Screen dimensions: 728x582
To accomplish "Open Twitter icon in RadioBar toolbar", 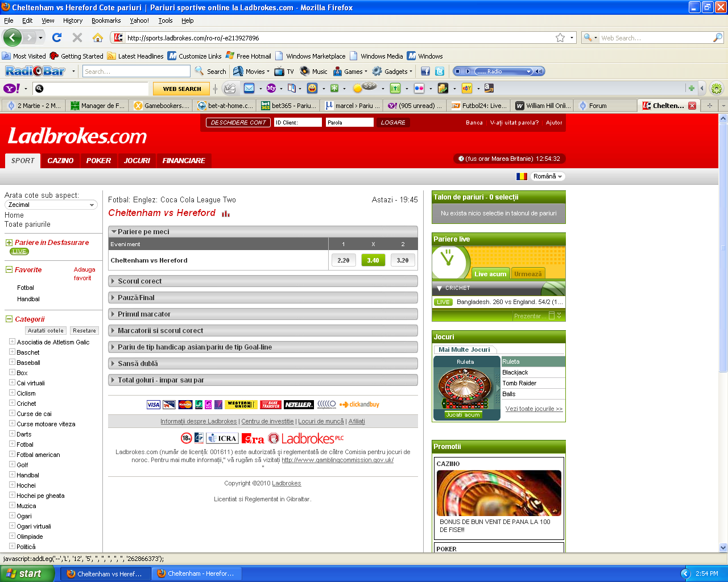I will coord(440,72).
